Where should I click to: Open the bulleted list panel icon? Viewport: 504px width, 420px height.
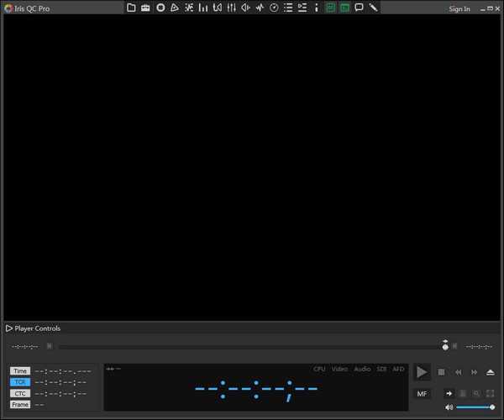288,8
